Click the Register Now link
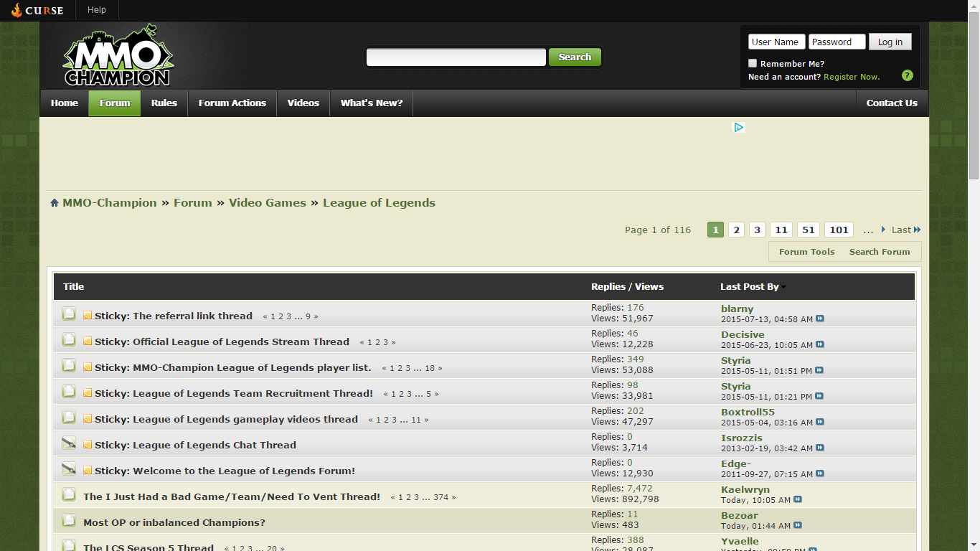 [x=852, y=77]
